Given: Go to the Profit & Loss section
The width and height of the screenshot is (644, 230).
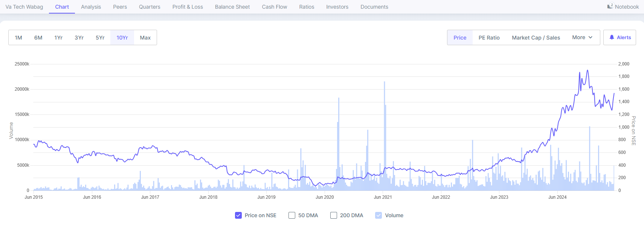Looking at the screenshot, I should (x=188, y=7).
